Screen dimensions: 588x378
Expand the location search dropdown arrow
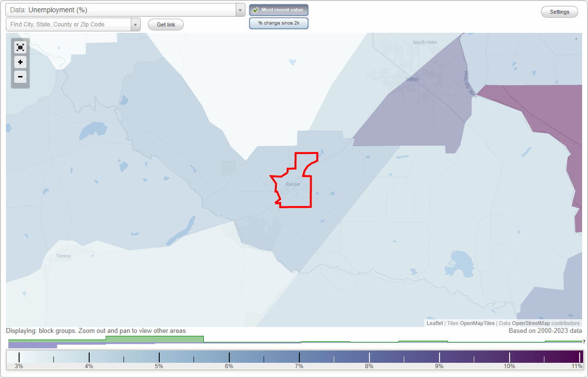pos(136,24)
